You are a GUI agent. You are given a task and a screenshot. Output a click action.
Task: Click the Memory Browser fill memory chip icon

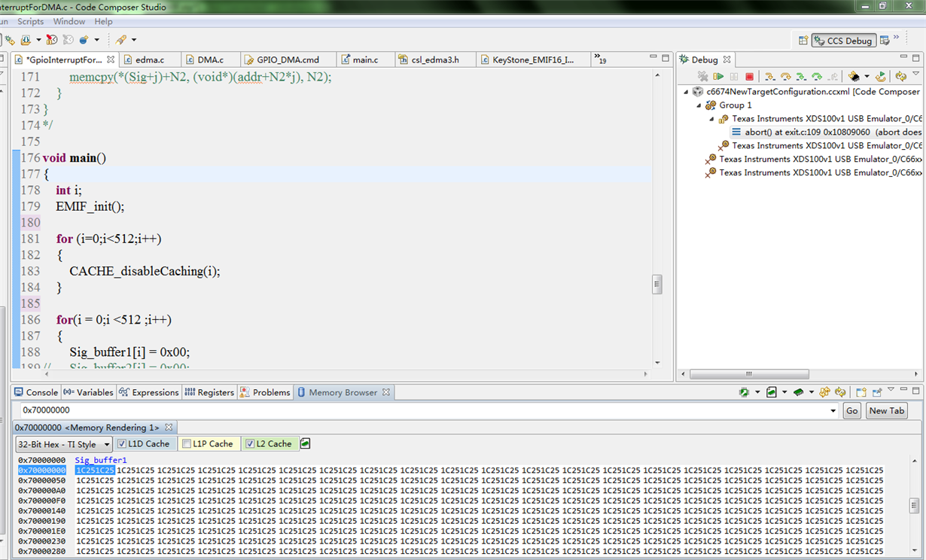799,392
